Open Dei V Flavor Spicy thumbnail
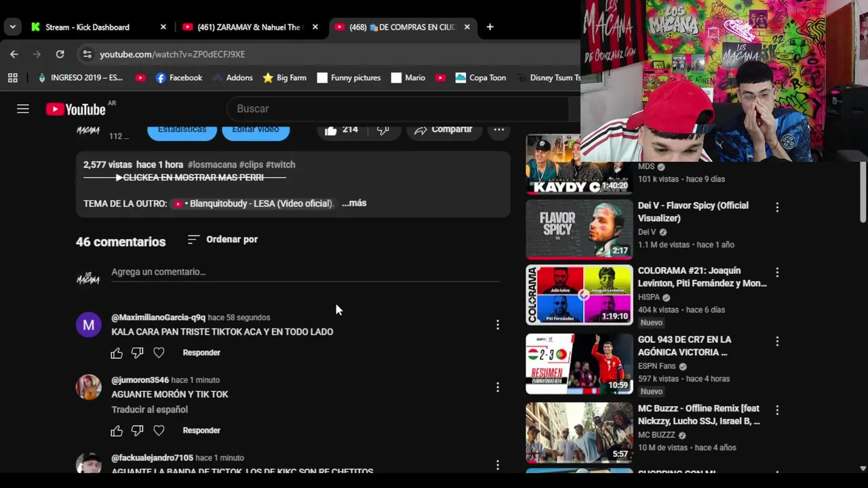The height and width of the screenshot is (488, 868). [579, 230]
